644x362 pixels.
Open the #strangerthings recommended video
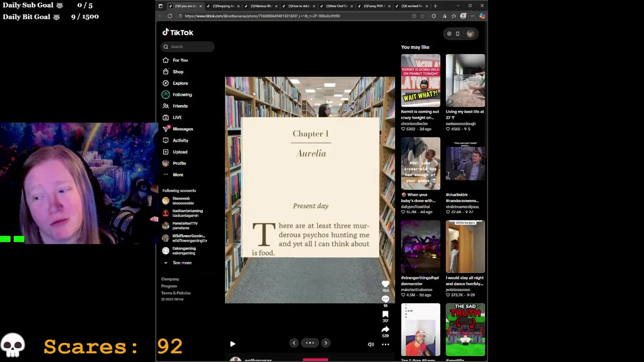pos(421,246)
